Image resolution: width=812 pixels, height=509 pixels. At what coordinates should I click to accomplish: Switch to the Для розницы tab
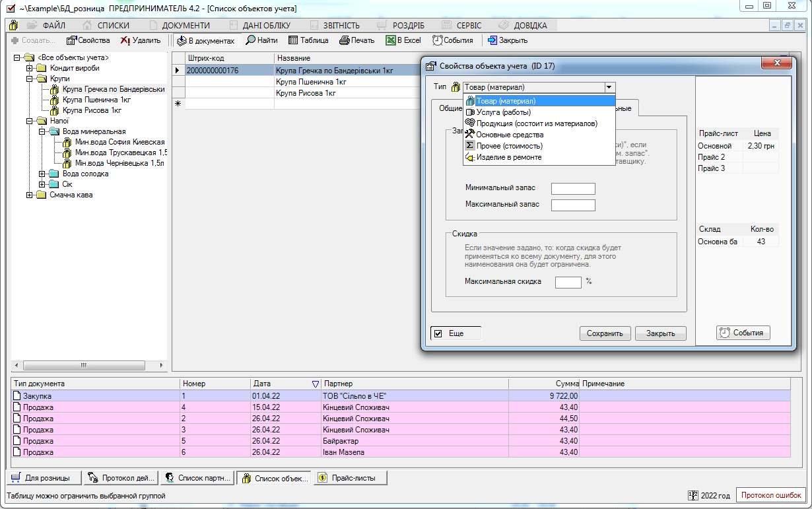44,478
